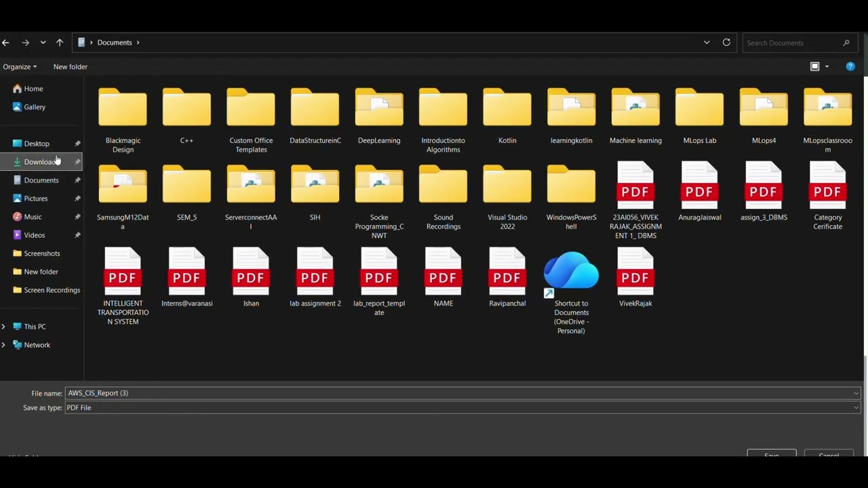
Task: Expand the This PC tree node
Action: 4,327
